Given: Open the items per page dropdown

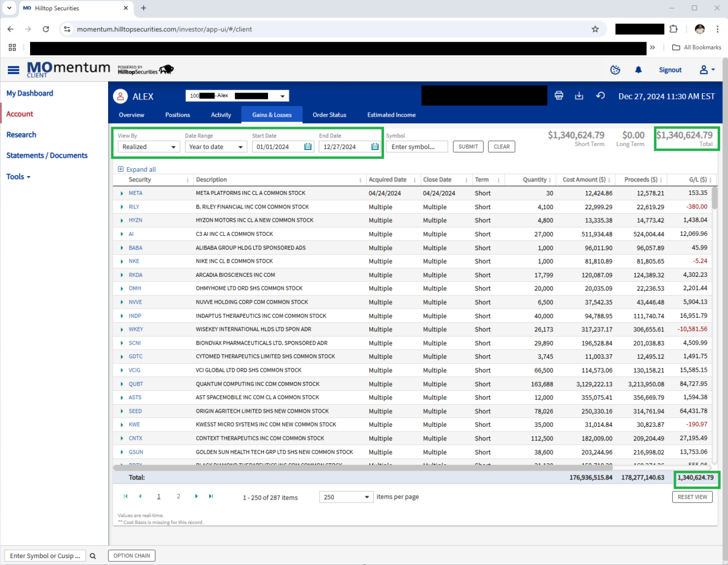Looking at the screenshot, I should [346, 497].
